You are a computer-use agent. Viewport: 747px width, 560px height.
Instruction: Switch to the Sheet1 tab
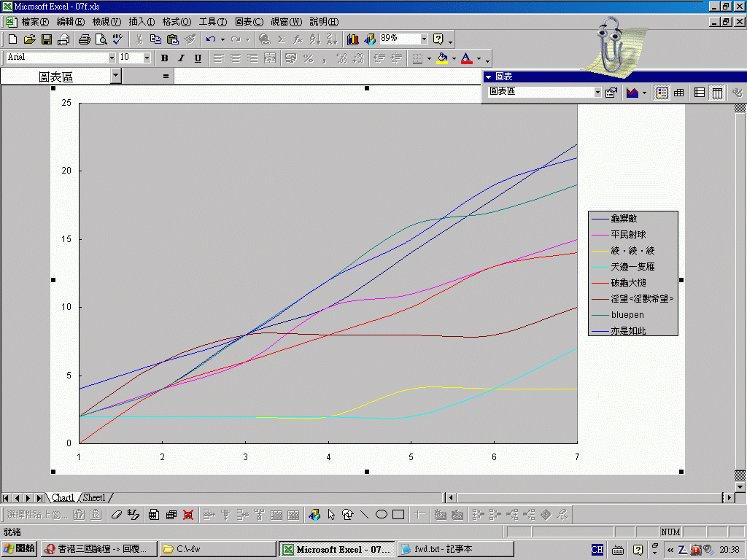[x=94, y=498]
